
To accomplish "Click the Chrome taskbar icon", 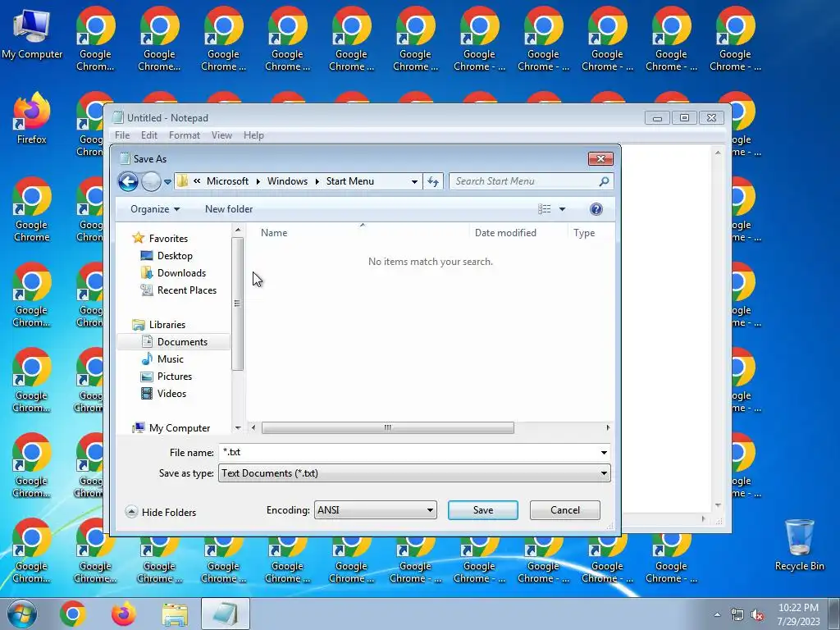I will (x=73, y=614).
